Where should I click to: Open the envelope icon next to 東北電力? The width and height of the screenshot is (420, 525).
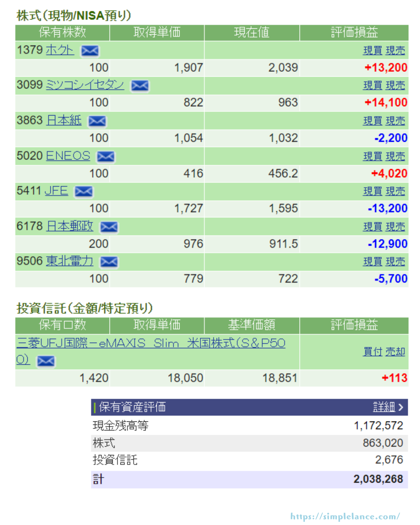point(109,262)
